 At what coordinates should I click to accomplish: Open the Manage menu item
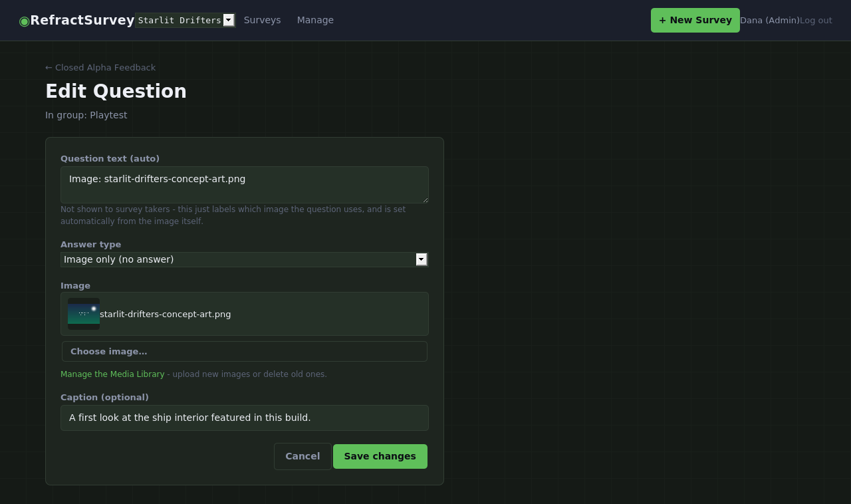315,20
